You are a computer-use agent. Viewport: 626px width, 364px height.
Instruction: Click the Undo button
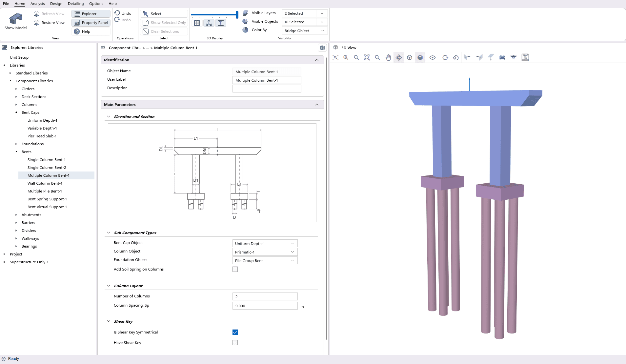tap(123, 13)
